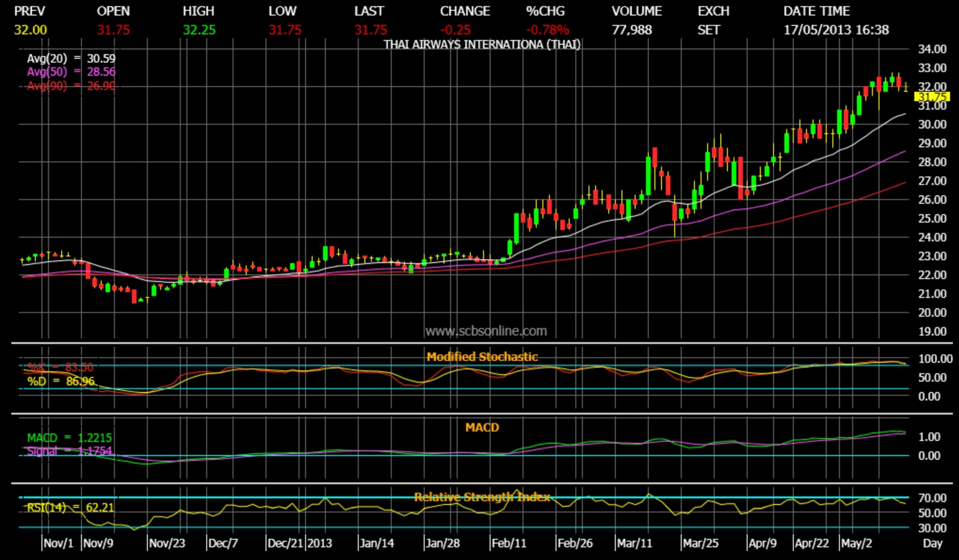Click the Modified Stochastic panel title

click(x=482, y=357)
